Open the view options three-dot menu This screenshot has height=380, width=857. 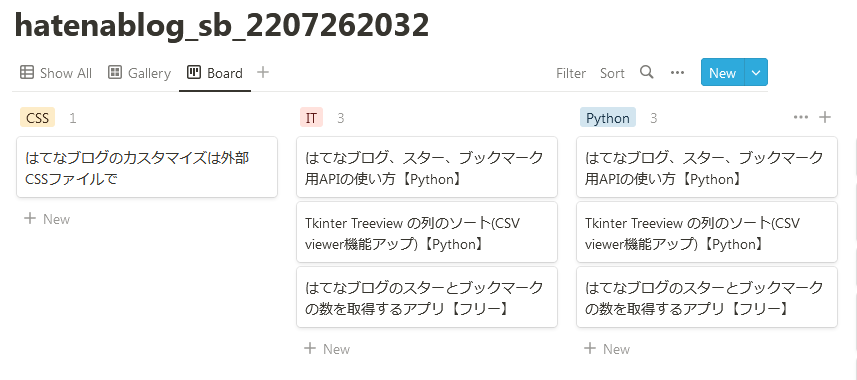click(x=677, y=73)
